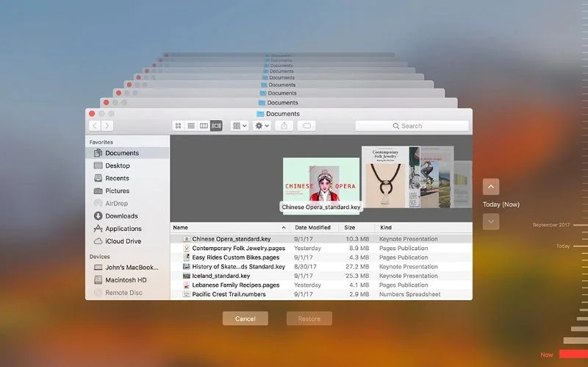Go to later backup with down arrow
The image size is (588, 367).
(x=491, y=222)
